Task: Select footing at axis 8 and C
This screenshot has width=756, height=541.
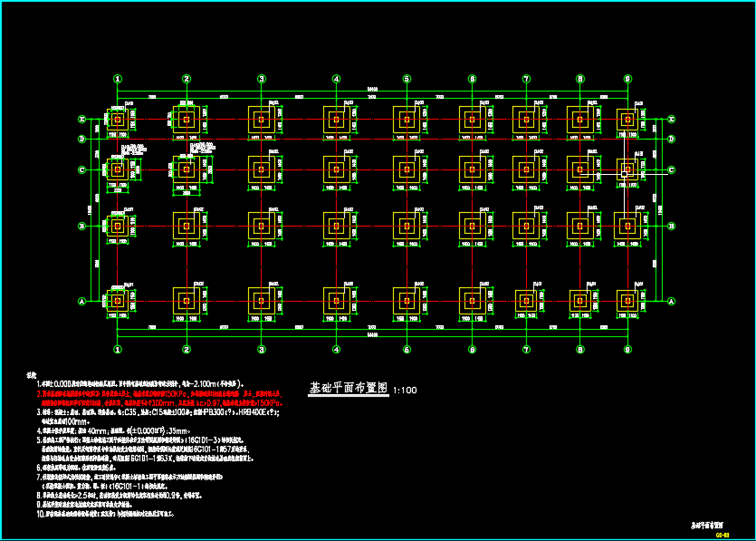Action: point(579,169)
